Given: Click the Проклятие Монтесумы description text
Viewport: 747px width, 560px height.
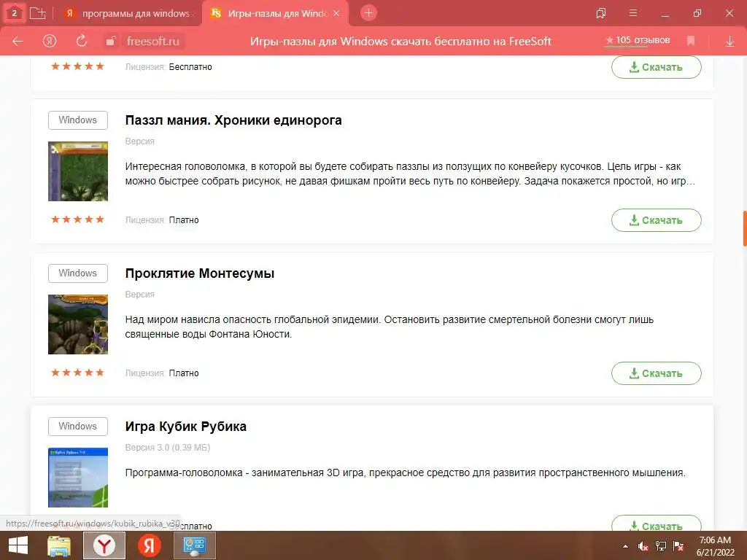Looking at the screenshot, I should (390, 327).
